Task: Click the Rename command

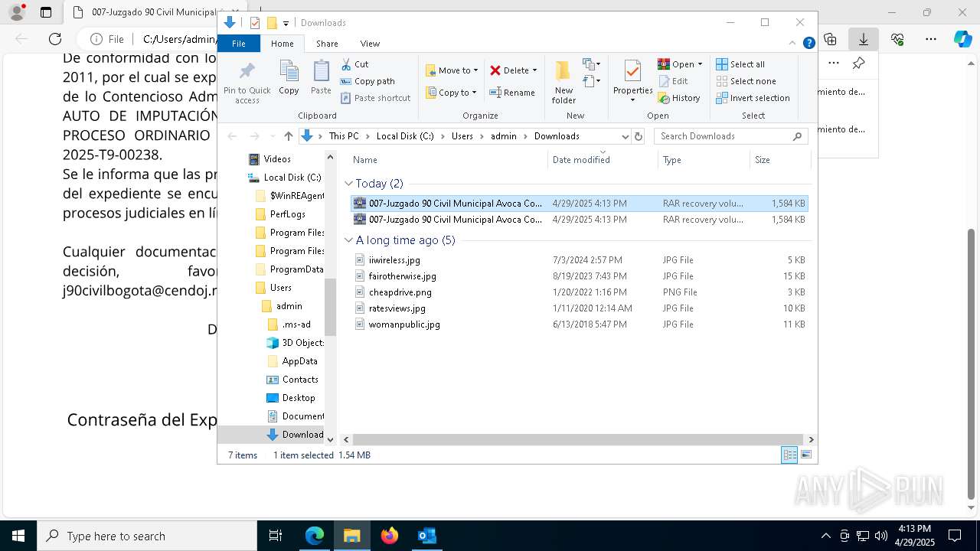Action: (512, 93)
